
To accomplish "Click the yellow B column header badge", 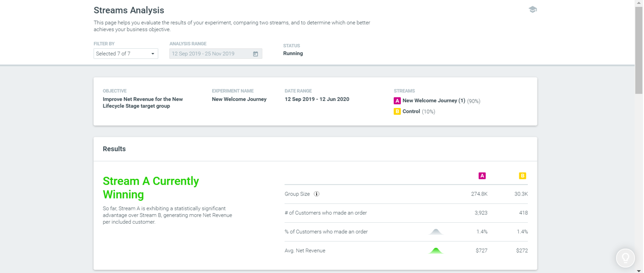I will tap(523, 176).
